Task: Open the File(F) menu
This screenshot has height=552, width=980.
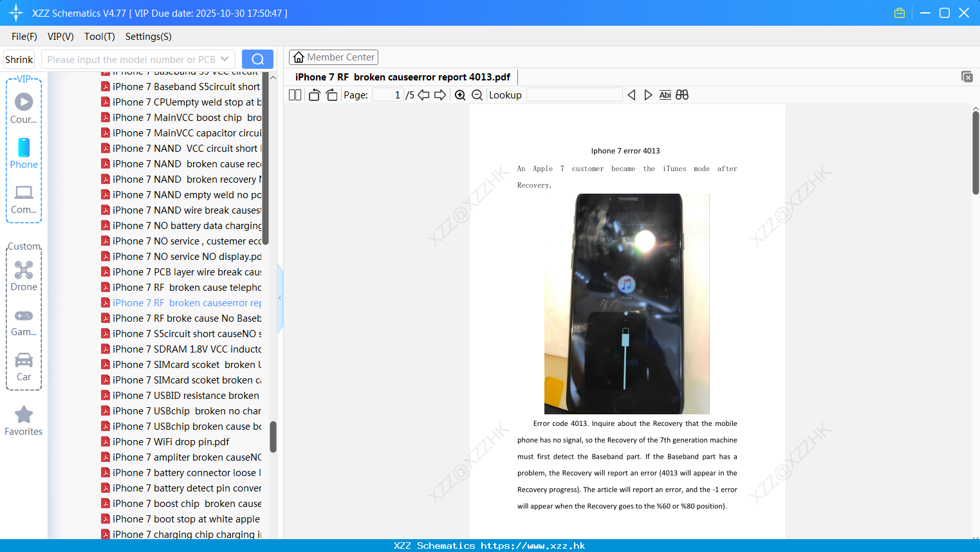Action: point(24,37)
